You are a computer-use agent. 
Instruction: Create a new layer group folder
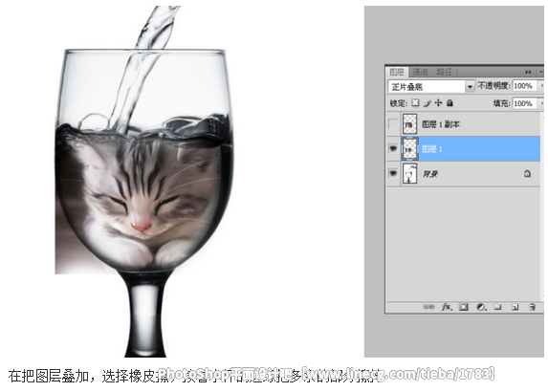coord(497,307)
